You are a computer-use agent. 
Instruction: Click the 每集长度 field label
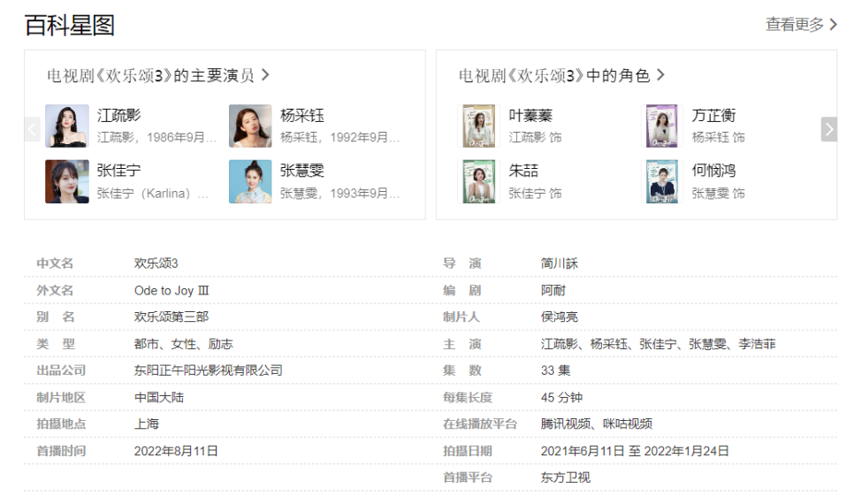[468, 397]
